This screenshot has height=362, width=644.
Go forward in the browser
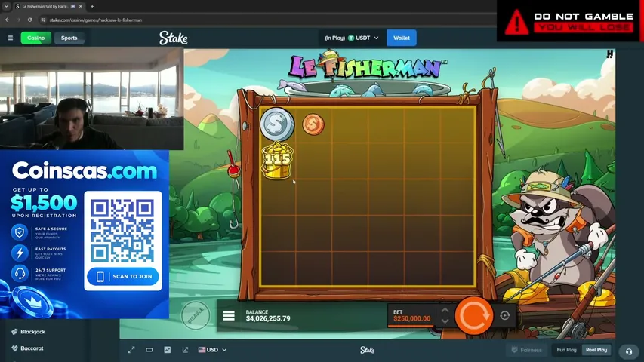click(x=18, y=20)
